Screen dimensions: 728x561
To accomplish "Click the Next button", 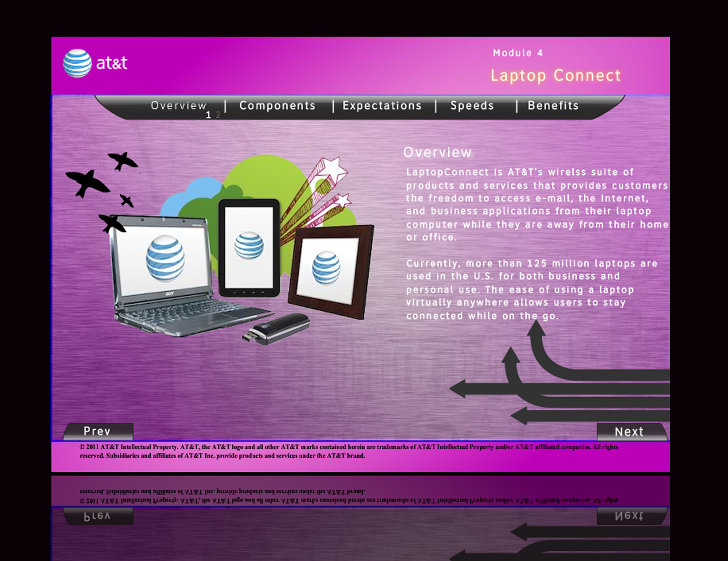I will coord(631,431).
